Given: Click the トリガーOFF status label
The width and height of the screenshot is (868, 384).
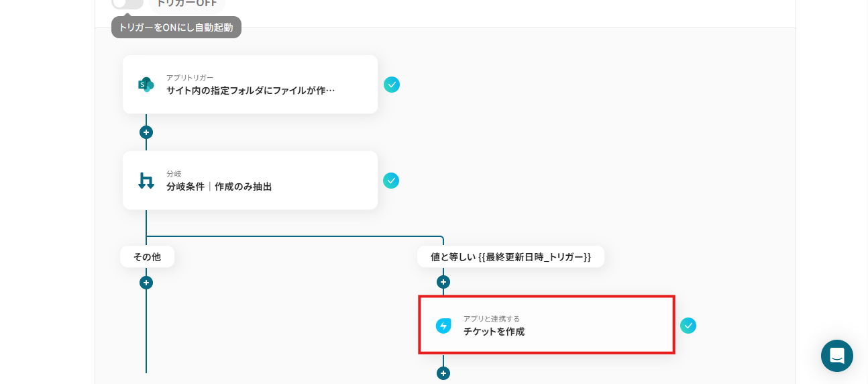Looking at the screenshot, I should 186,3.
